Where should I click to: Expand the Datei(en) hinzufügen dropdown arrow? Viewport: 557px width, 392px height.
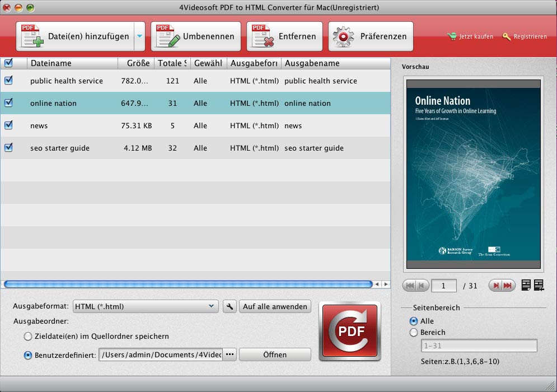139,36
